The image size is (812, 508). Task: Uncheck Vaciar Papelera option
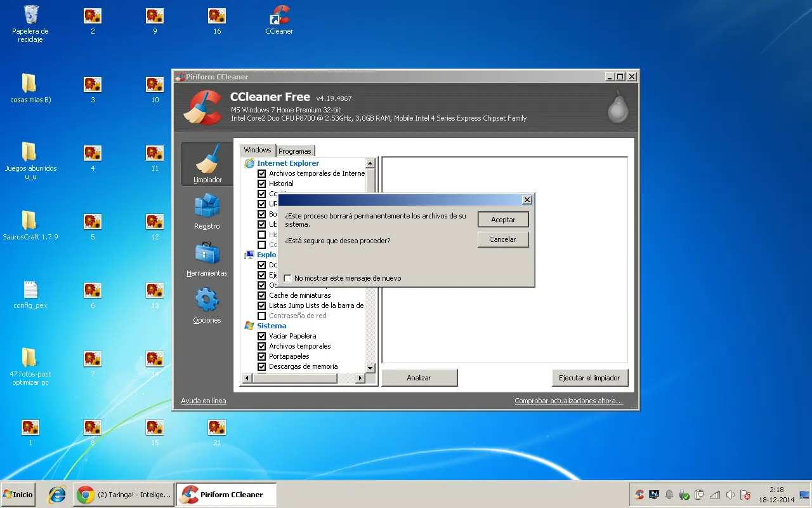point(261,336)
